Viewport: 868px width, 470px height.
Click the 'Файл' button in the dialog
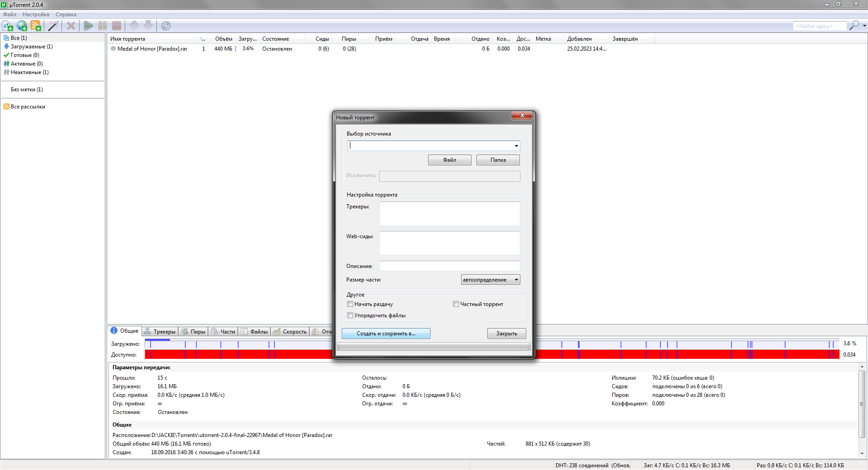click(x=449, y=160)
